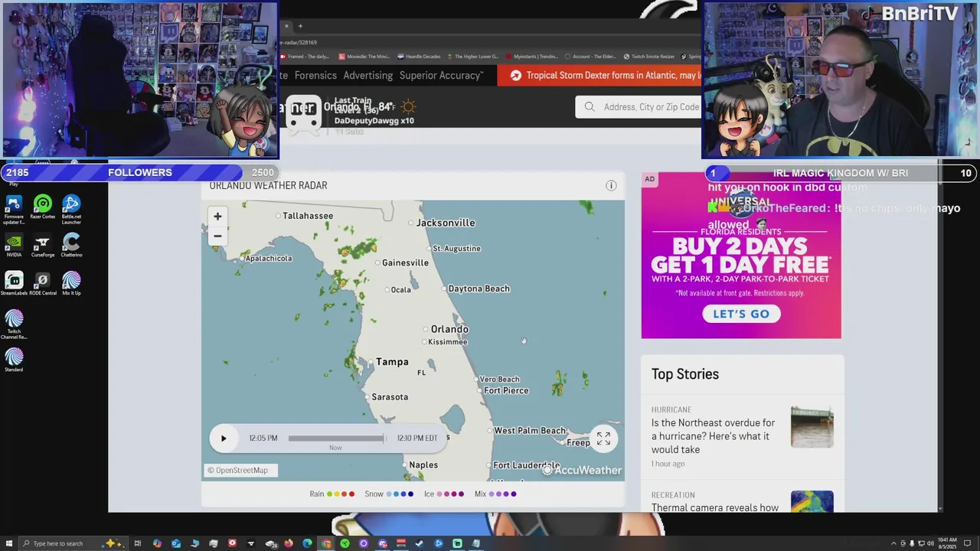
Task: Click the West Palm Beach map label
Action: [x=530, y=431]
